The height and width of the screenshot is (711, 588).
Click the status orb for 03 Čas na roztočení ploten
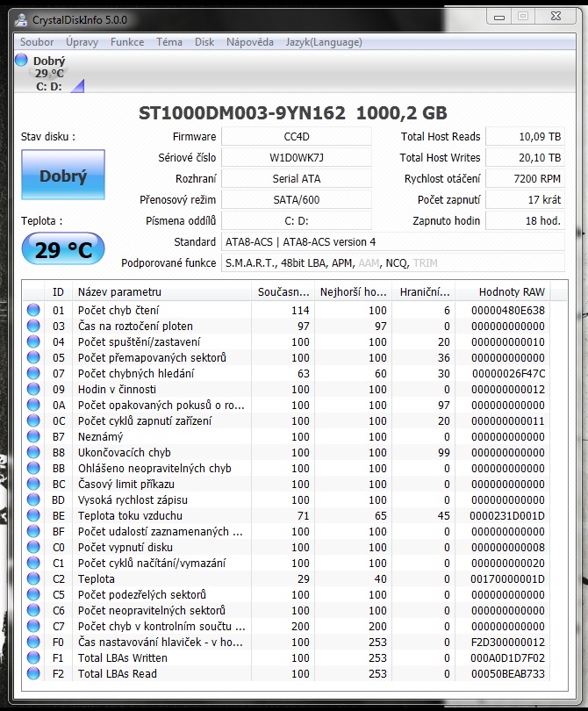coord(33,326)
